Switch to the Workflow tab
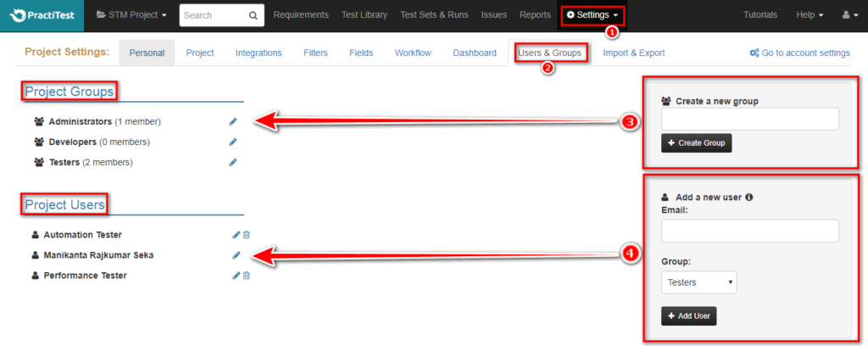 pos(413,53)
